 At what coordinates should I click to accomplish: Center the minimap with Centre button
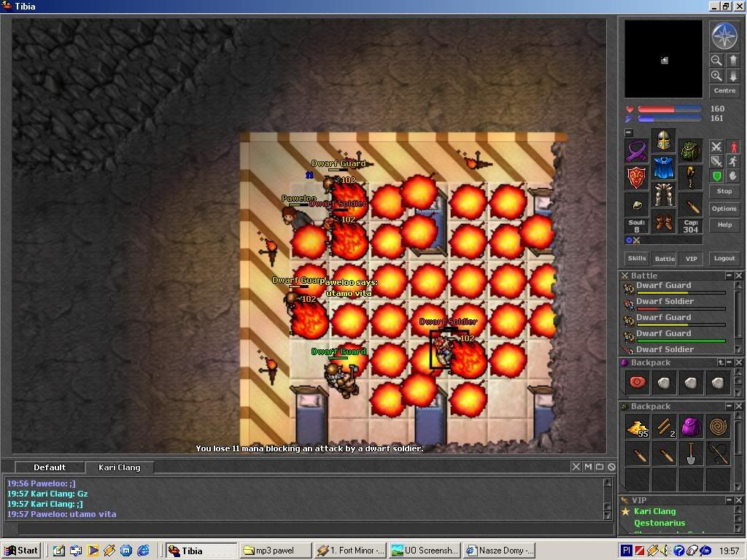[x=724, y=90]
